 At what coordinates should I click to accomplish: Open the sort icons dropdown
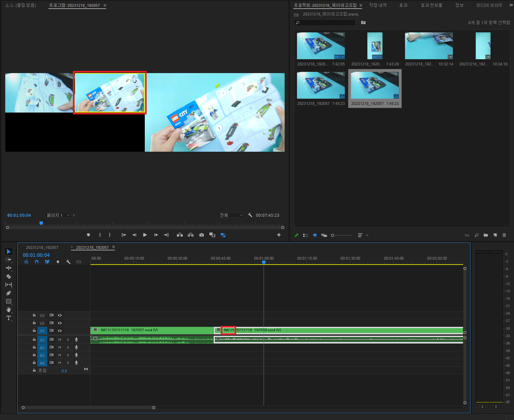[363, 235]
